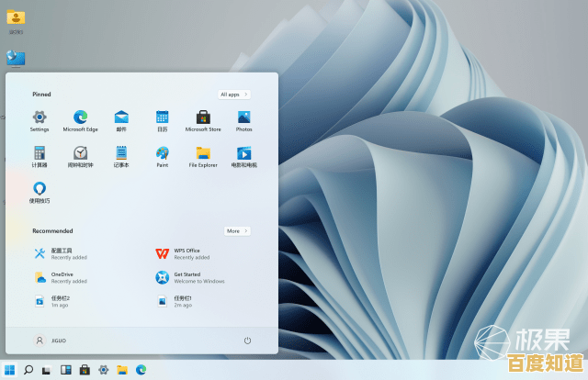Expand the All apps list
The height and width of the screenshot is (380, 588).
(x=234, y=95)
